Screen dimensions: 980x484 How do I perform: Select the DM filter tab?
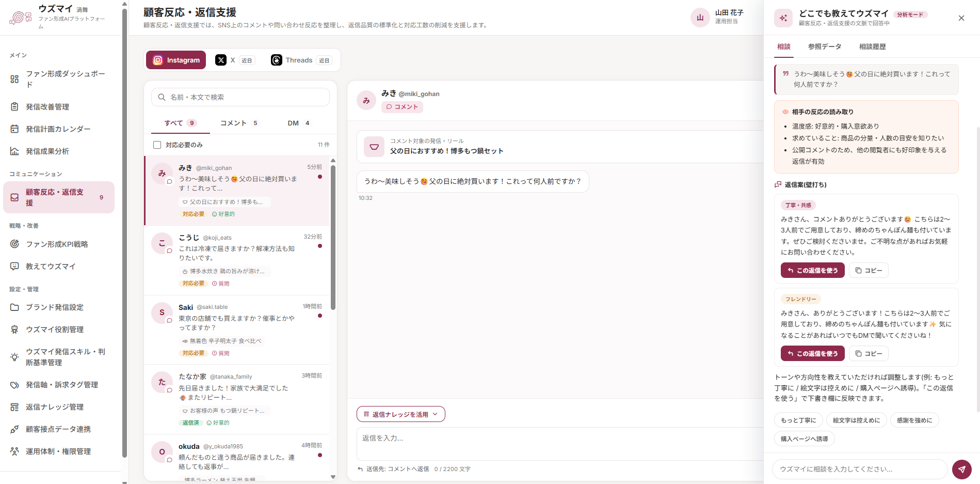(x=298, y=123)
